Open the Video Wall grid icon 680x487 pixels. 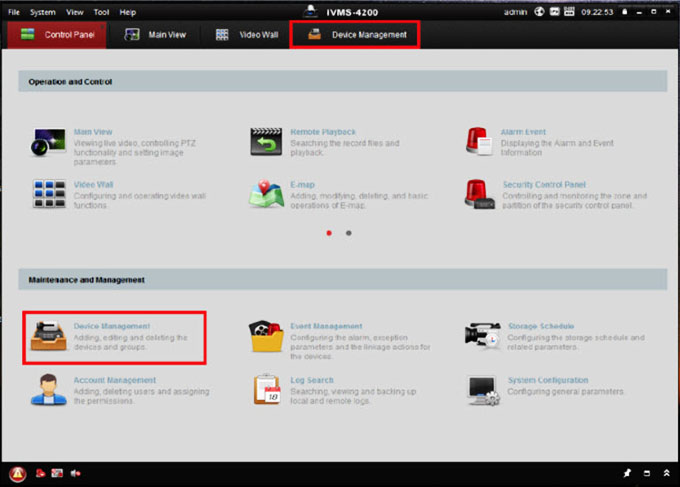coord(49,194)
